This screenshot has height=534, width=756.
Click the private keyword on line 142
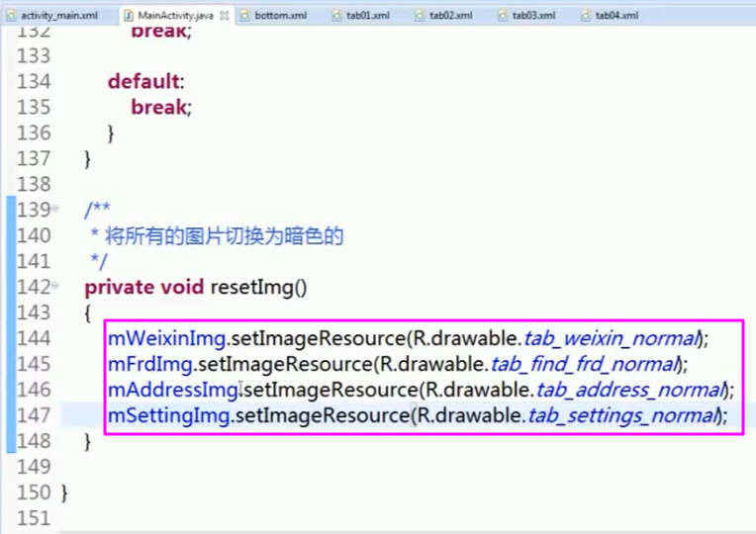120,288
